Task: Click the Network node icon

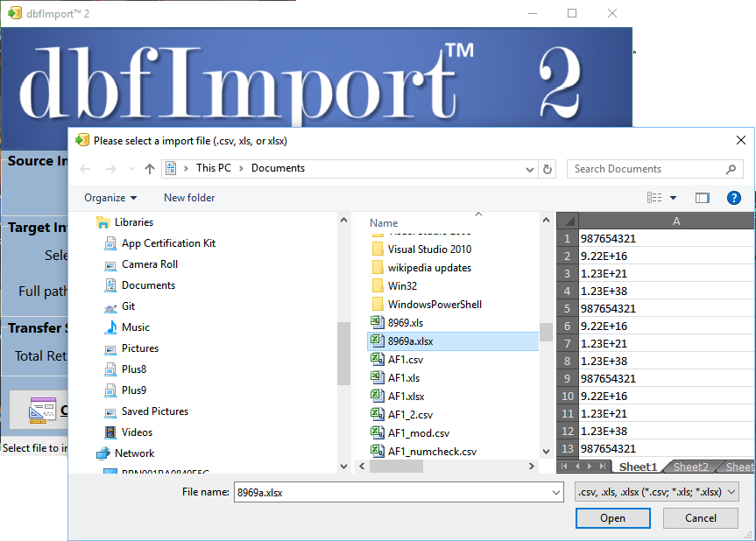Action: click(103, 453)
